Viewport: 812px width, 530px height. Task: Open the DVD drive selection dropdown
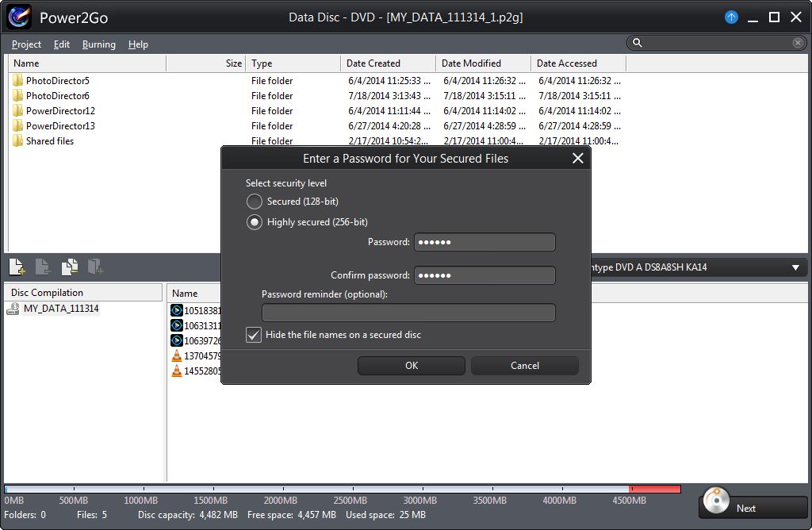coord(799,267)
